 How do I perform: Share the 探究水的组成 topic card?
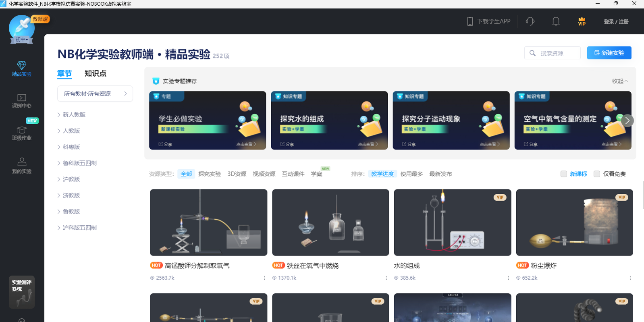pyautogui.click(x=287, y=144)
